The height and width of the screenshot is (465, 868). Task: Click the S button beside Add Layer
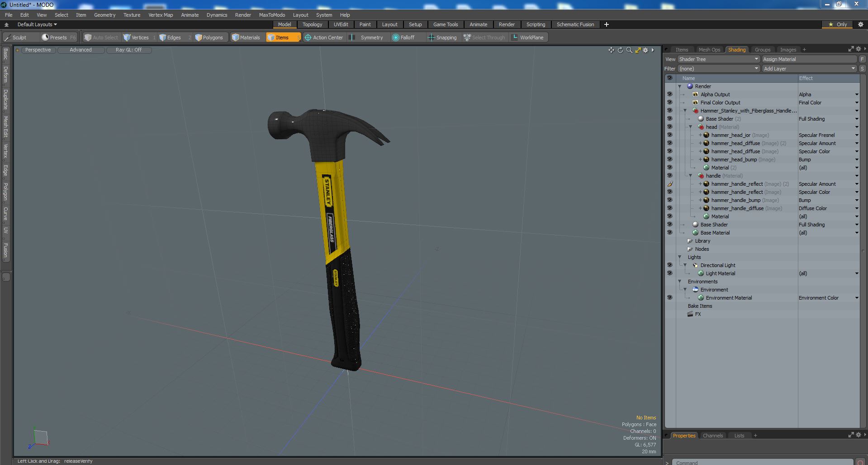point(862,69)
